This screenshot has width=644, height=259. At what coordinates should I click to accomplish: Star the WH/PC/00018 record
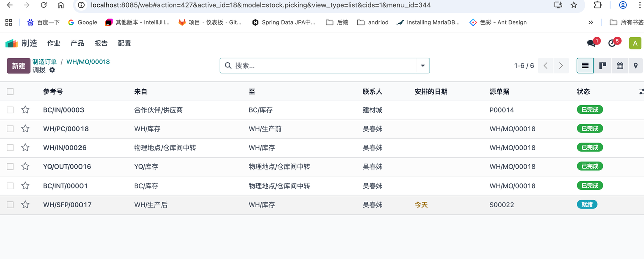[x=25, y=129]
